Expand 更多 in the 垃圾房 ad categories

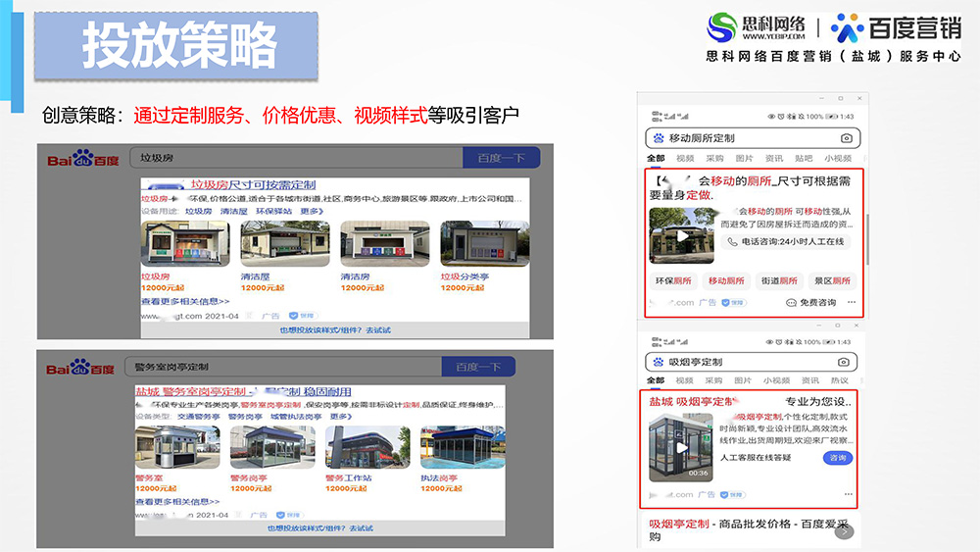[311, 211]
